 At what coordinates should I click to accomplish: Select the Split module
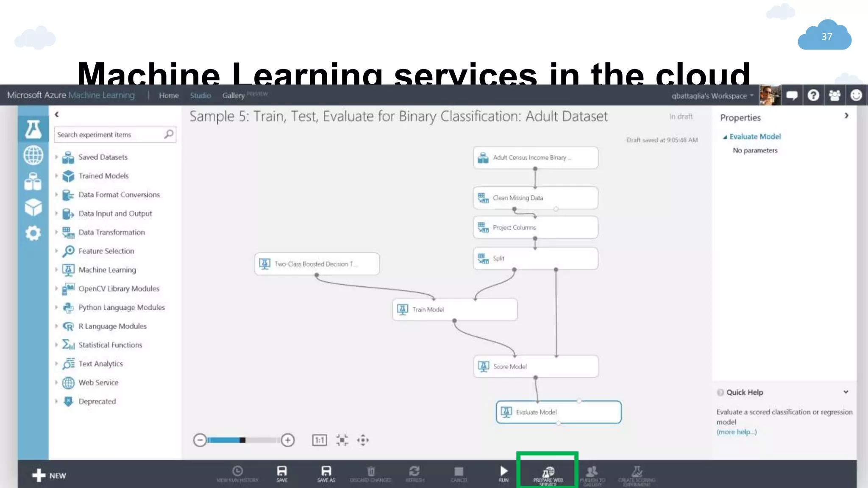pyautogui.click(x=535, y=258)
